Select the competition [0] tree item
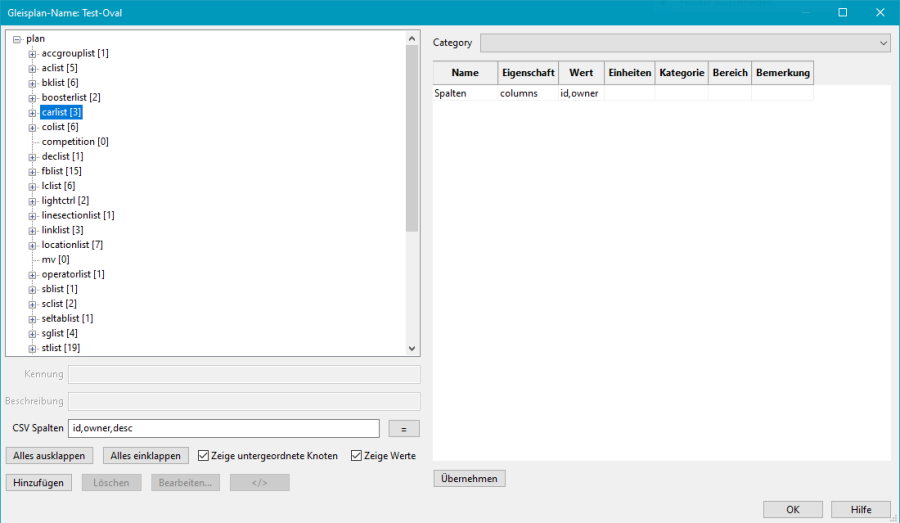This screenshot has height=523, width=900. (75, 142)
